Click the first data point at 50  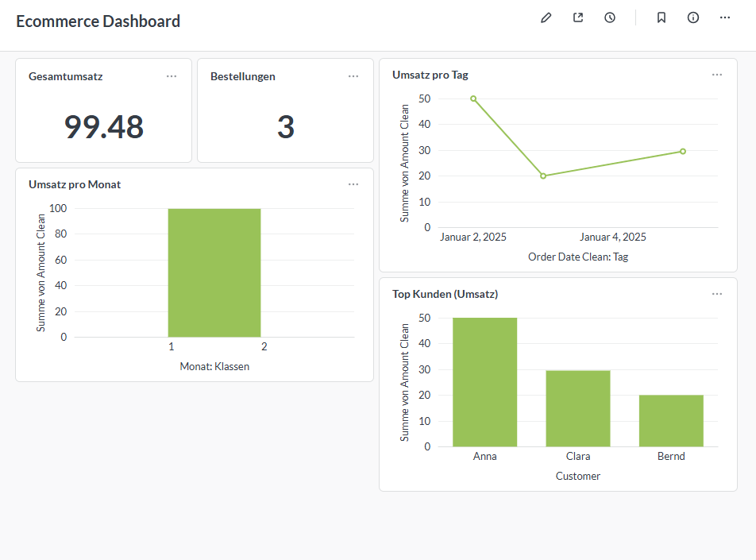pos(473,98)
